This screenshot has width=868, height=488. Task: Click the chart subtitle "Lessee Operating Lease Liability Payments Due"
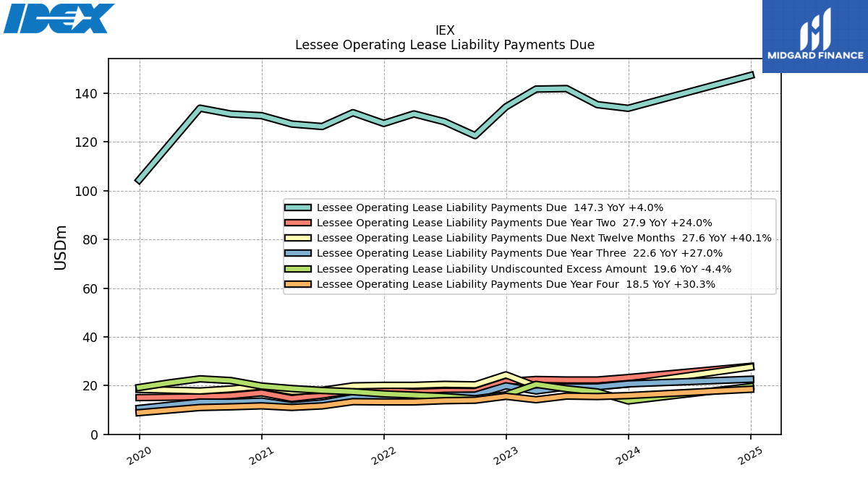coord(445,45)
